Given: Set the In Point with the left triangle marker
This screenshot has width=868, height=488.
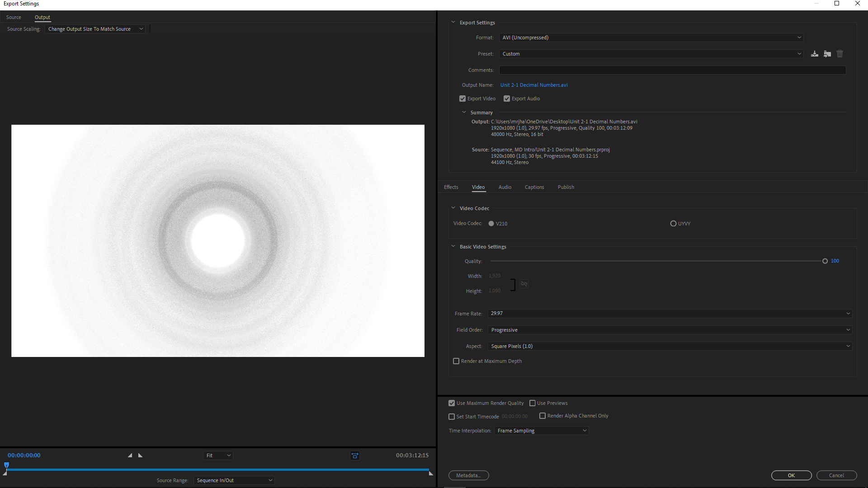Looking at the screenshot, I should pos(130,455).
